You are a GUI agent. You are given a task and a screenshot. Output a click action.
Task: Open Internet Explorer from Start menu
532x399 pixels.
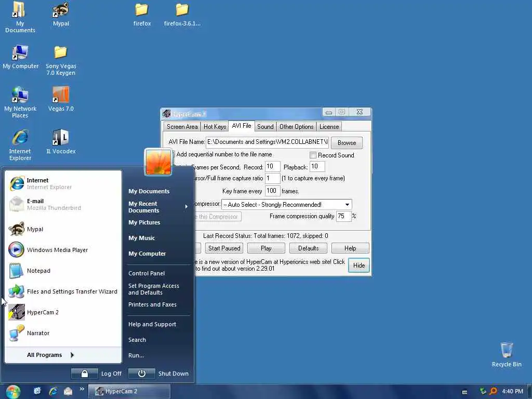coord(63,183)
